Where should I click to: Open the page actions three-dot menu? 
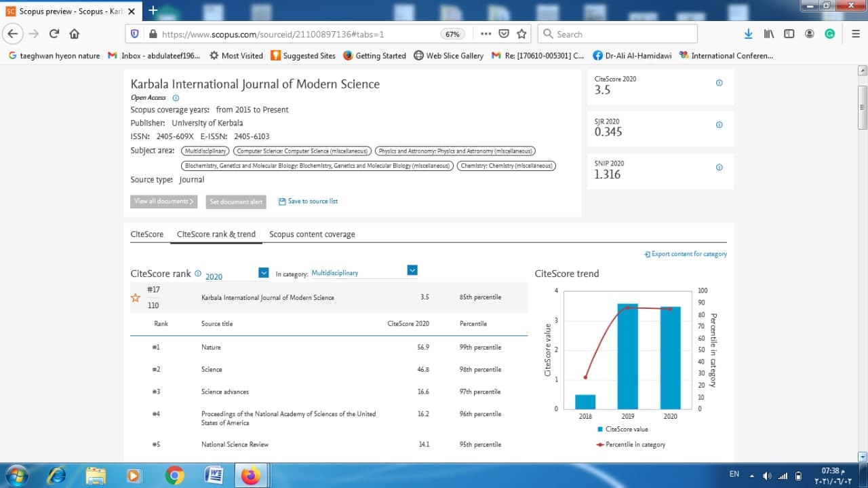tap(486, 34)
